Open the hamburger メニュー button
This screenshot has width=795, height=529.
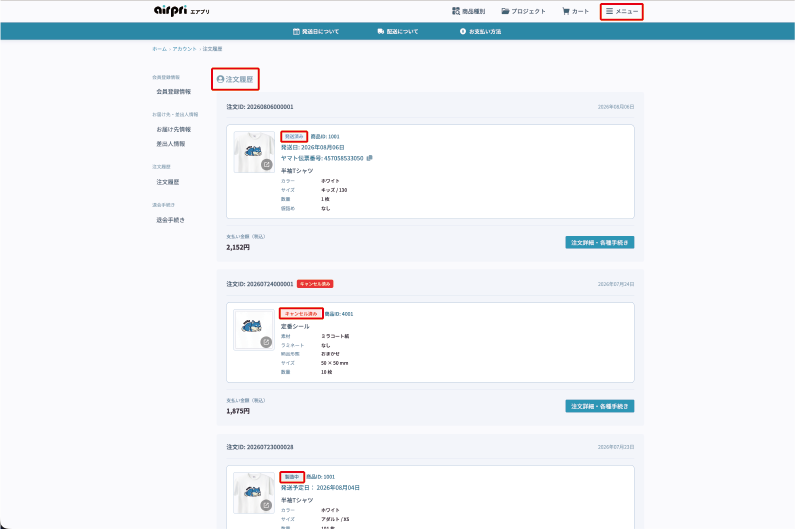(x=622, y=11)
